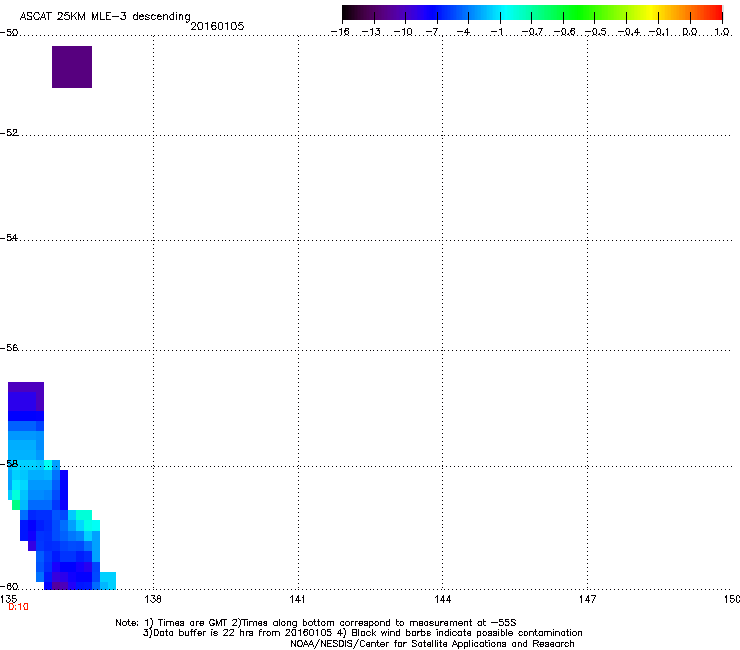The width and height of the screenshot is (740, 650).
Task: Click the colorbar label -10
Action: pyautogui.click(x=403, y=32)
